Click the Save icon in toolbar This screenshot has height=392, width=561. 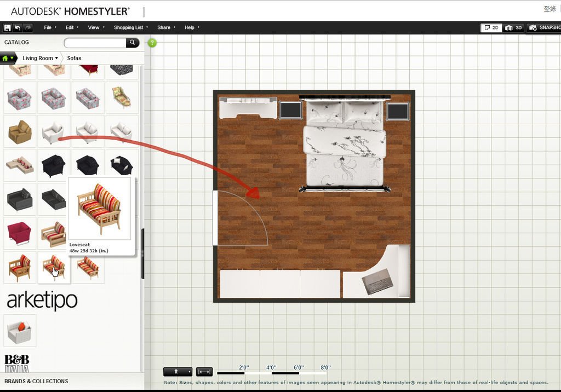7,27
